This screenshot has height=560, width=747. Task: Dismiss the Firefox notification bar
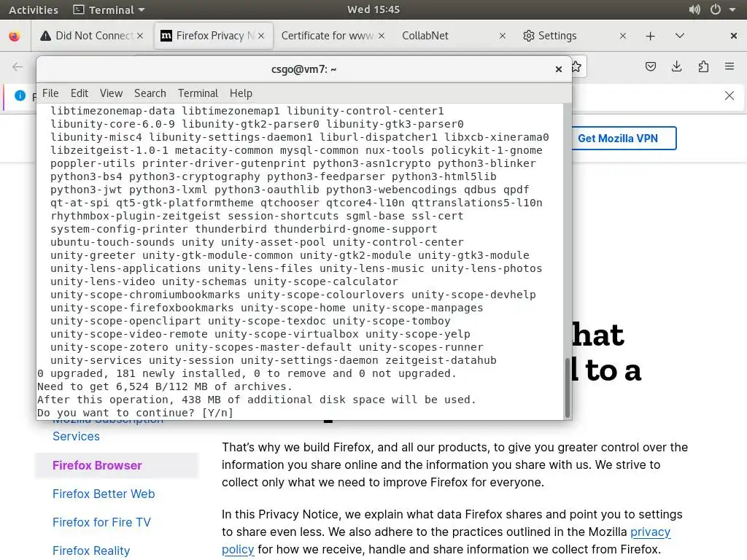[729, 96]
